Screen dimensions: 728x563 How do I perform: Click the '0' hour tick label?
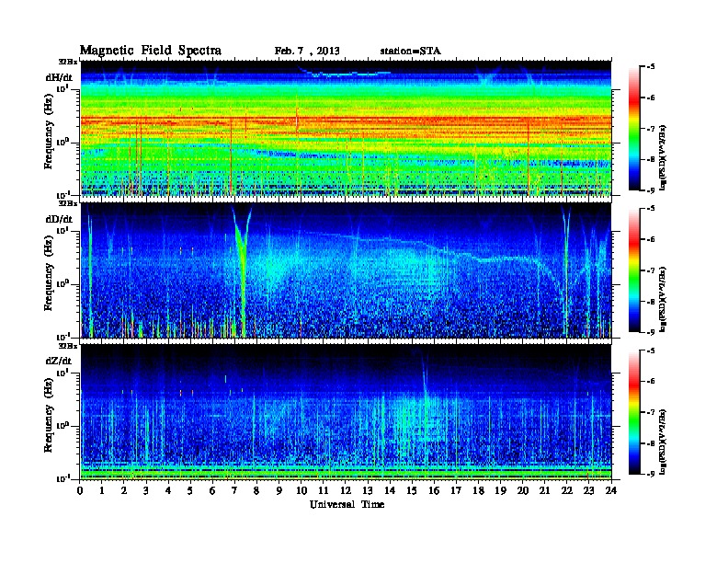point(80,490)
